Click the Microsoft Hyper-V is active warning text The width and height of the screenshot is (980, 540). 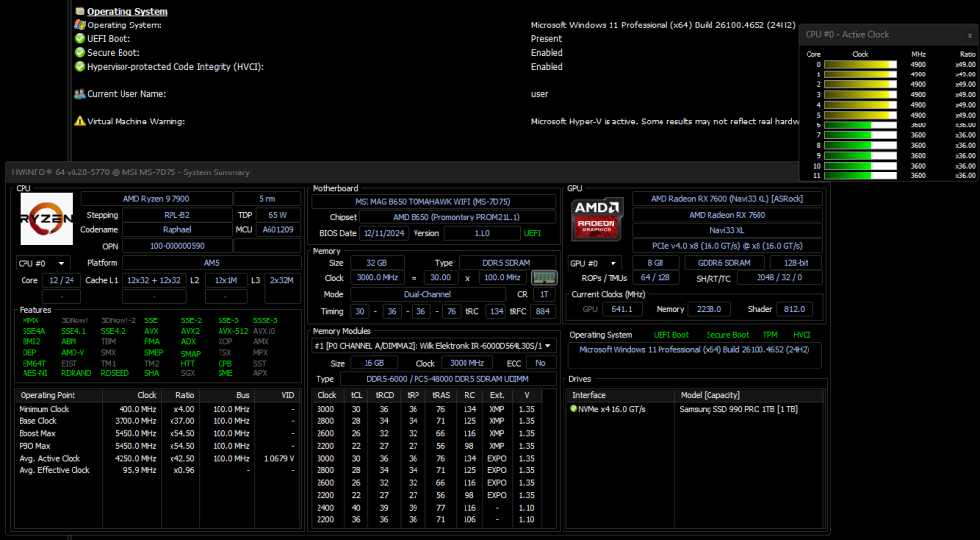(x=665, y=122)
